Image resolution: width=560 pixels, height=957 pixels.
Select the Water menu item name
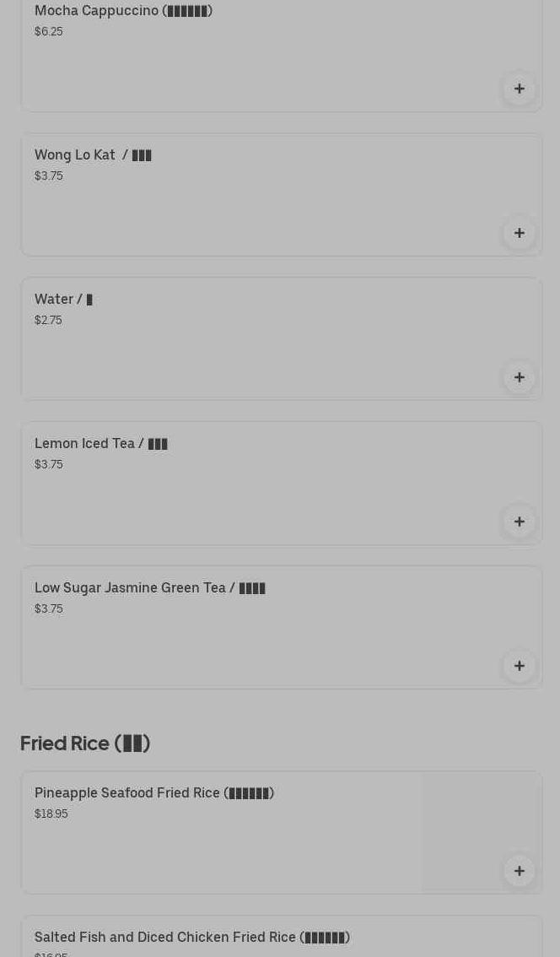point(63,300)
